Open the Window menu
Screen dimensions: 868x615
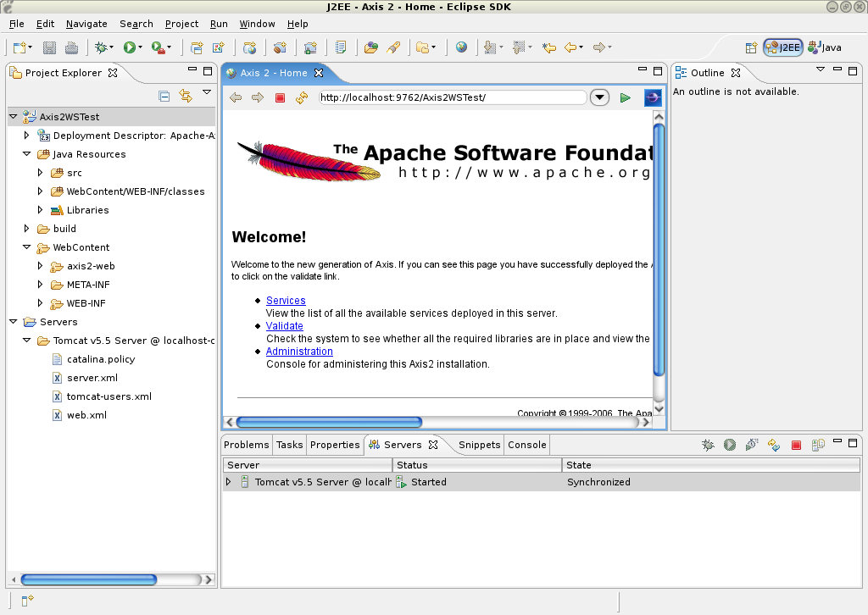pyautogui.click(x=257, y=24)
